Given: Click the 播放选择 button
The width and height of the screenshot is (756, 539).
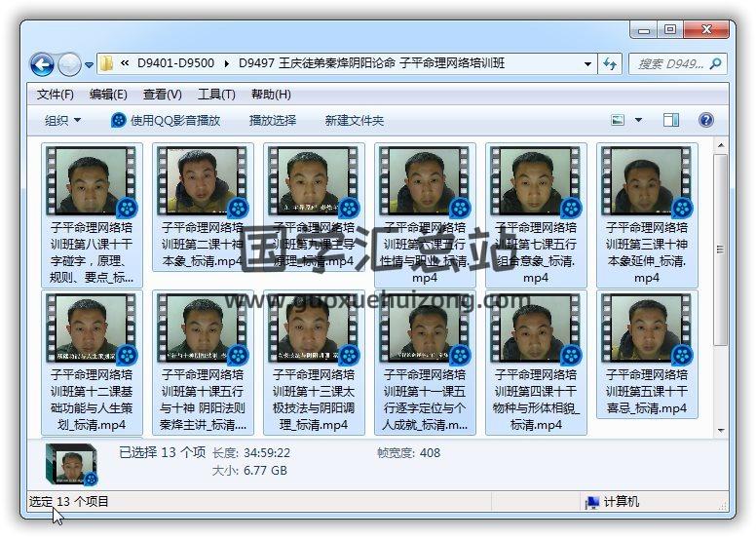Looking at the screenshot, I should 273,120.
